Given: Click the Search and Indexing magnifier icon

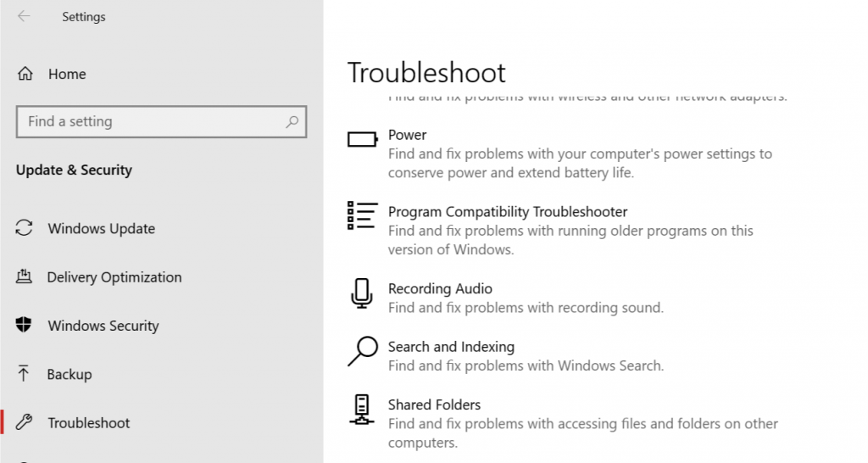Looking at the screenshot, I should pos(362,351).
